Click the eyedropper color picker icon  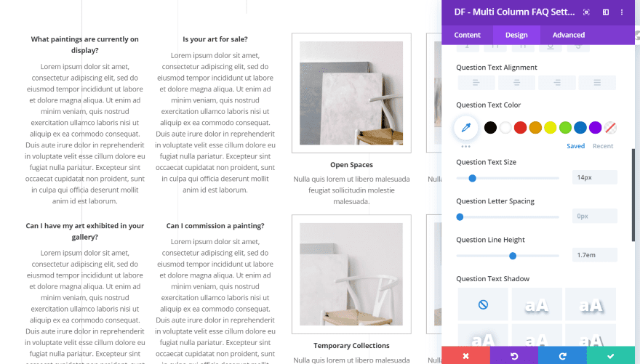click(465, 128)
